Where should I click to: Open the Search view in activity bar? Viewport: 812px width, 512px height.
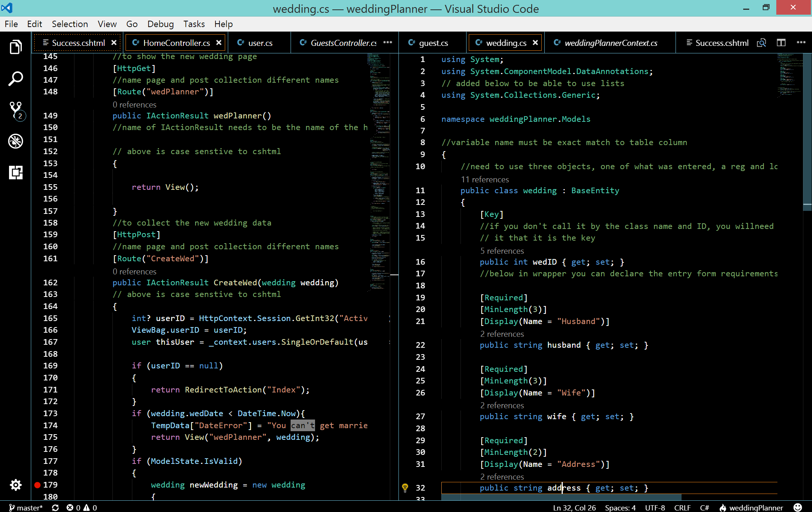[x=15, y=79]
